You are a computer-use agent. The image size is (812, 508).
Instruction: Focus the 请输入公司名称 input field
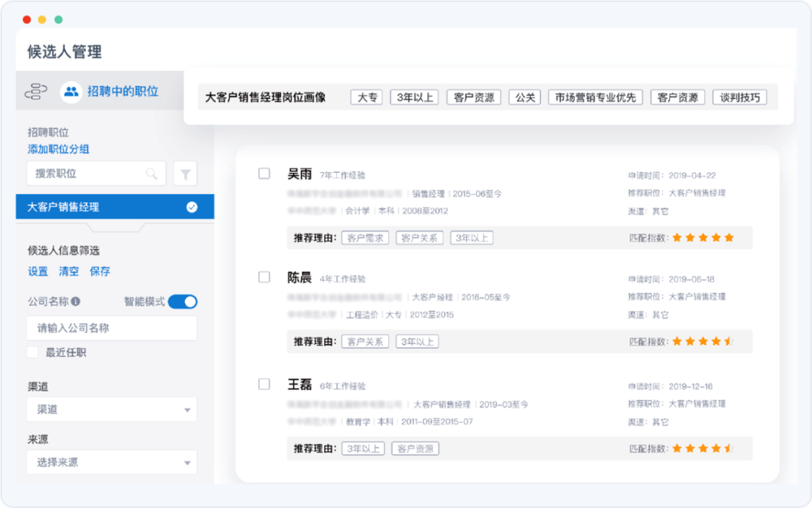pos(112,328)
